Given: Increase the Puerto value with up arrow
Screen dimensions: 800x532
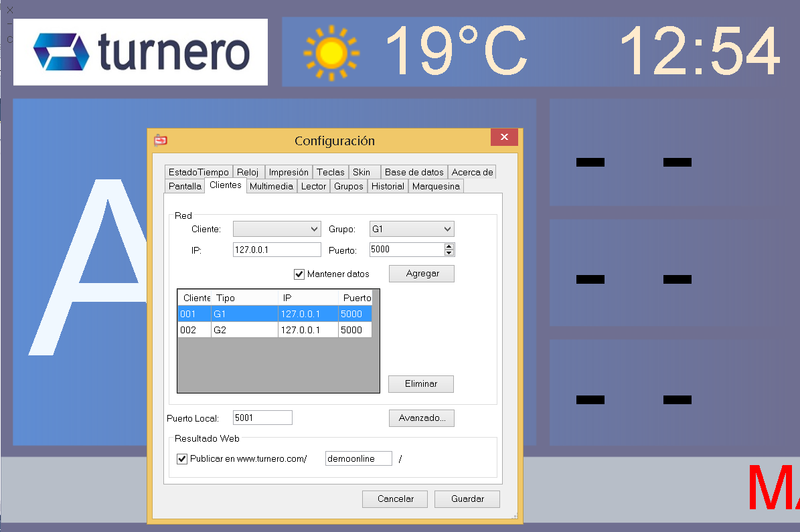Looking at the screenshot, I should (x=449, y=246).
